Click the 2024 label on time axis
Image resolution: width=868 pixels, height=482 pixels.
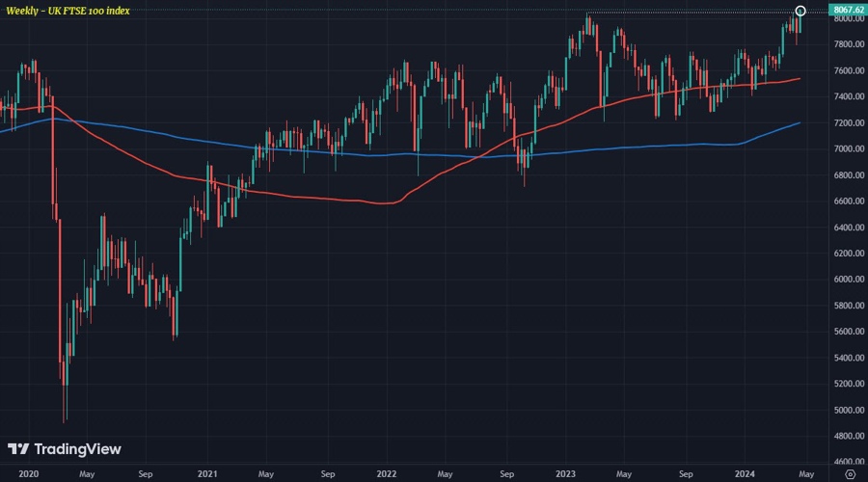click(743, 474)
